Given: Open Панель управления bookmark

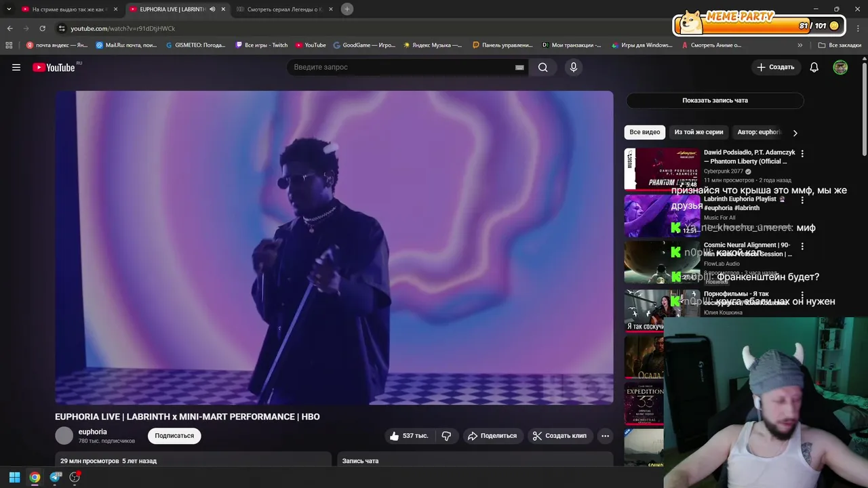Looking at the screenshot, I should tap(502, 45).
